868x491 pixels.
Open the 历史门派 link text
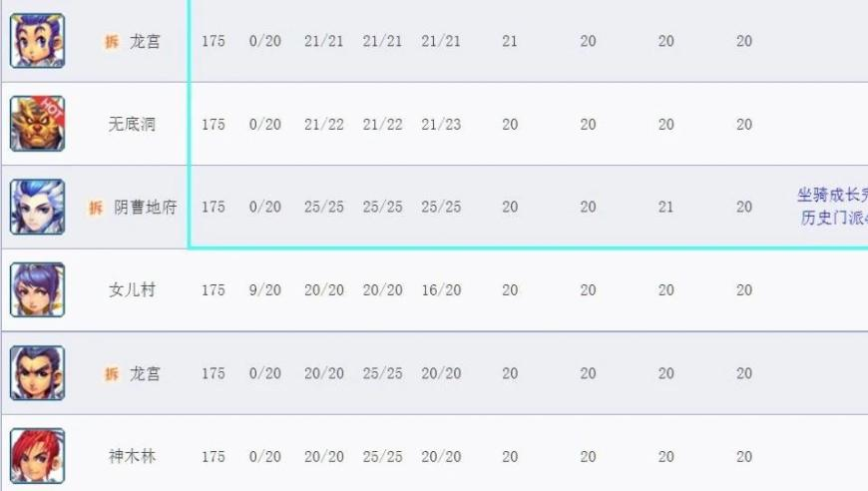coord(834,218)
